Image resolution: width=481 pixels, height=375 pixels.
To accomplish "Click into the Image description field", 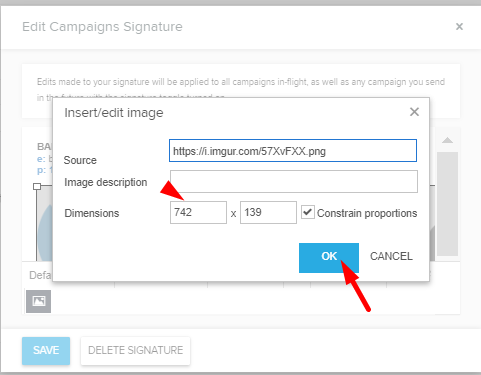I will (294, 181).
